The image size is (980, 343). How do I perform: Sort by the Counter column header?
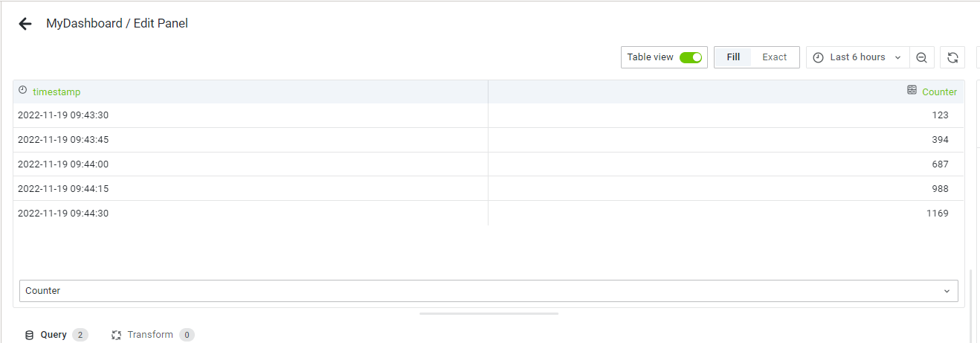pos(939,92)
